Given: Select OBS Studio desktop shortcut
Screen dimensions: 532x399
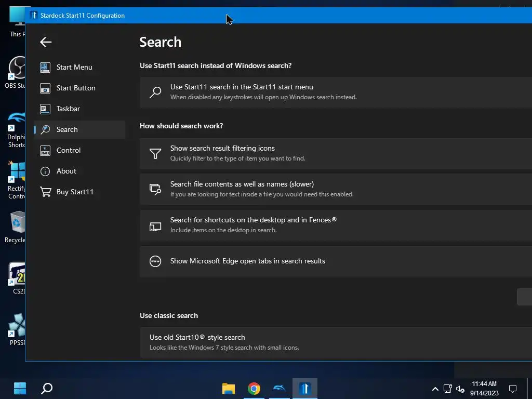Looking at the screenshot, I should [15, 73].
